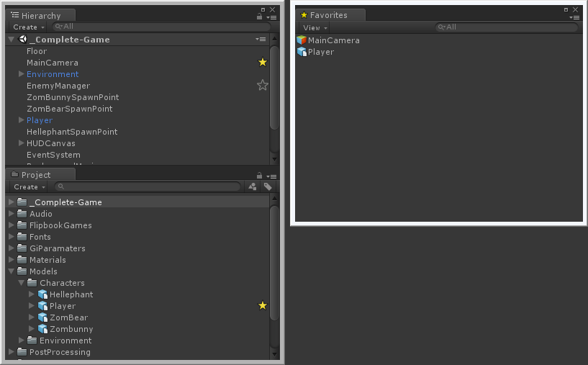
Task: Click the Models folder icon
Action: [x=22, y=271]
